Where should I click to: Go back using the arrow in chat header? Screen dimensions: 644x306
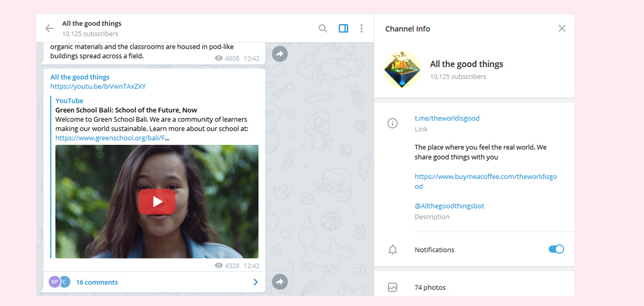49,28
